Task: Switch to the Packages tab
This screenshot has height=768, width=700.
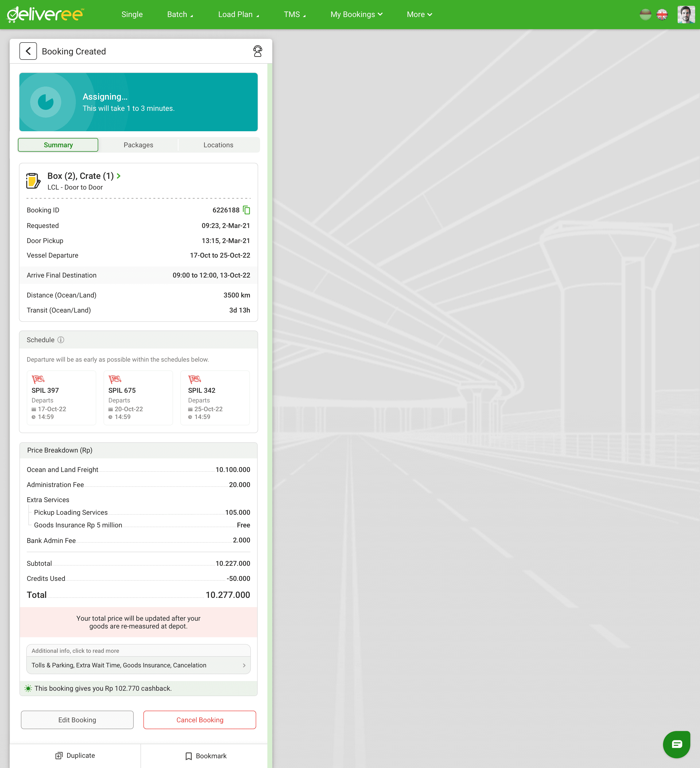Action: (138, 145)
